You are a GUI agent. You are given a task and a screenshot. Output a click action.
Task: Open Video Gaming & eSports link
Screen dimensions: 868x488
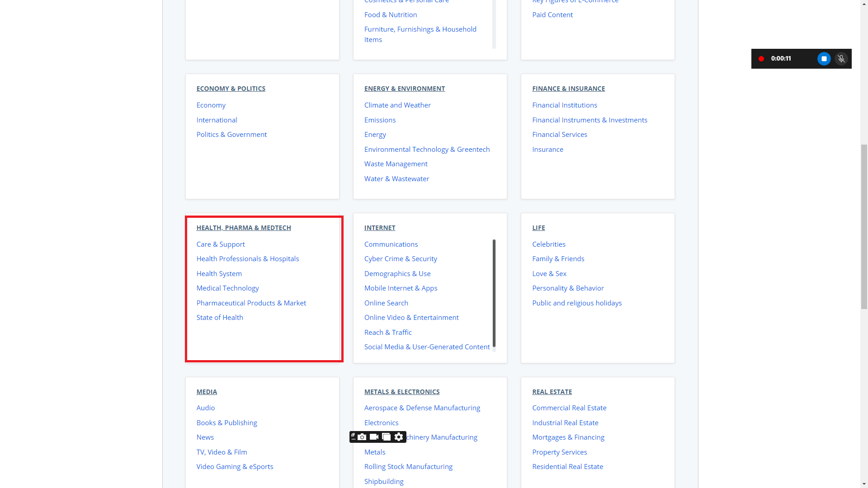point(234,466)
